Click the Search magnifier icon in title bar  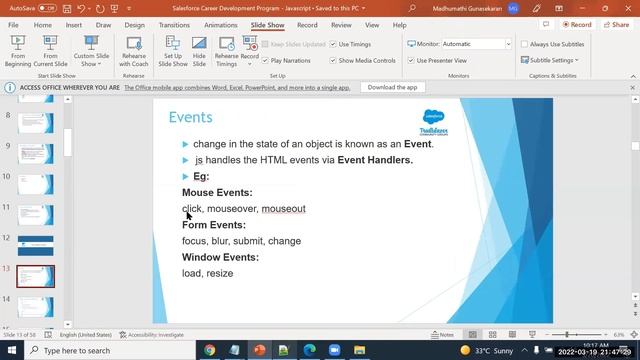412,8
